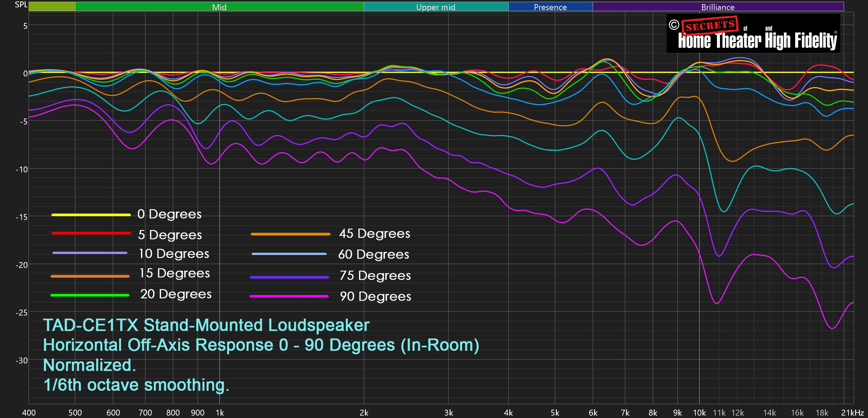Click the 18k frequency axis label
868x418 pixels.
click(822, 413)
